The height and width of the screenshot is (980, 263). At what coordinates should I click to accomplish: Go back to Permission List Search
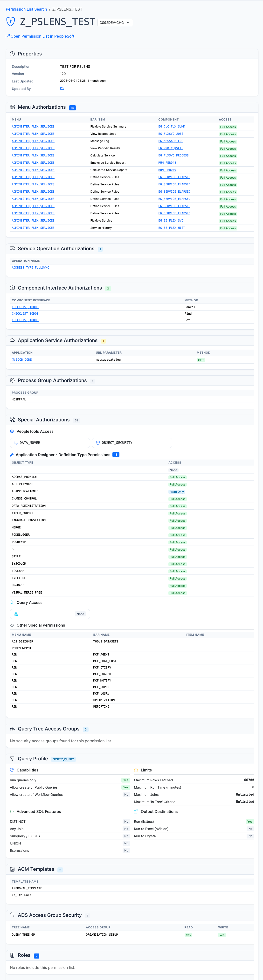click(26, 9)
